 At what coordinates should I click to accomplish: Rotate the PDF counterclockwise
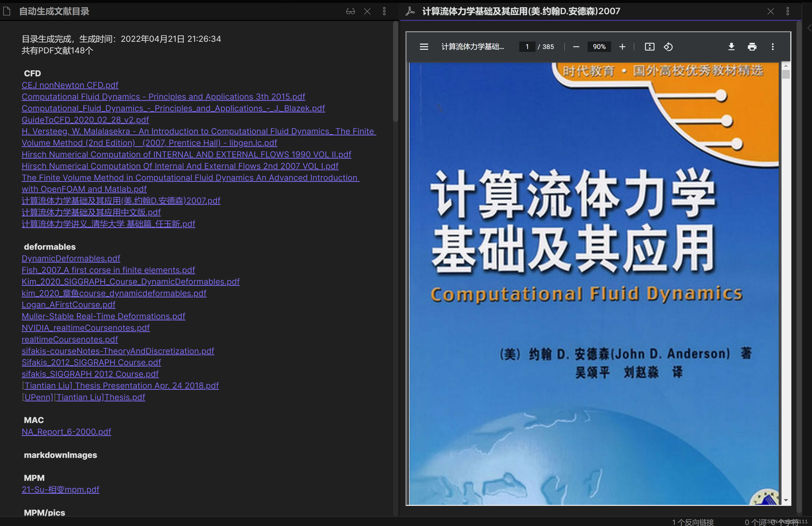668,47
